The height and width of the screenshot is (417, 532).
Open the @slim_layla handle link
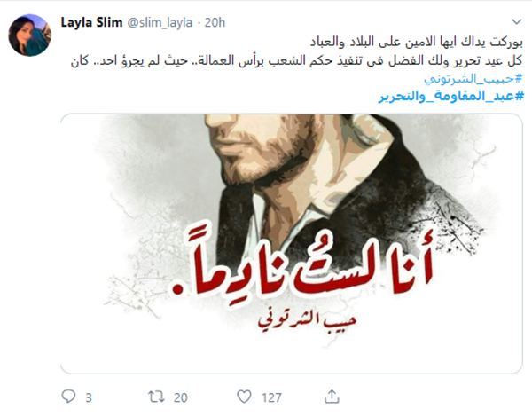click(160, 23)
